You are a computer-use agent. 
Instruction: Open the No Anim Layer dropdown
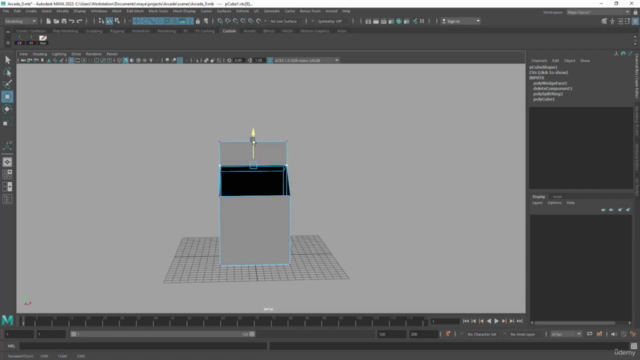click(523, 334)
